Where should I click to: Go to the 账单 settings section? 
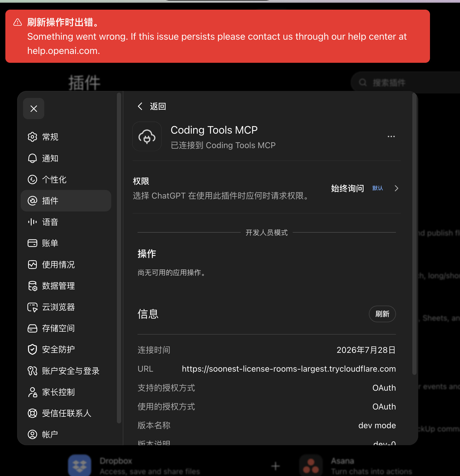click(x=66, y=243)
